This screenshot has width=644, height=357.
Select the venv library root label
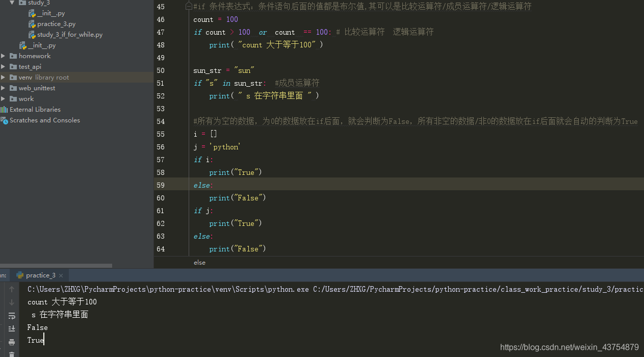(x=44, y=78)
